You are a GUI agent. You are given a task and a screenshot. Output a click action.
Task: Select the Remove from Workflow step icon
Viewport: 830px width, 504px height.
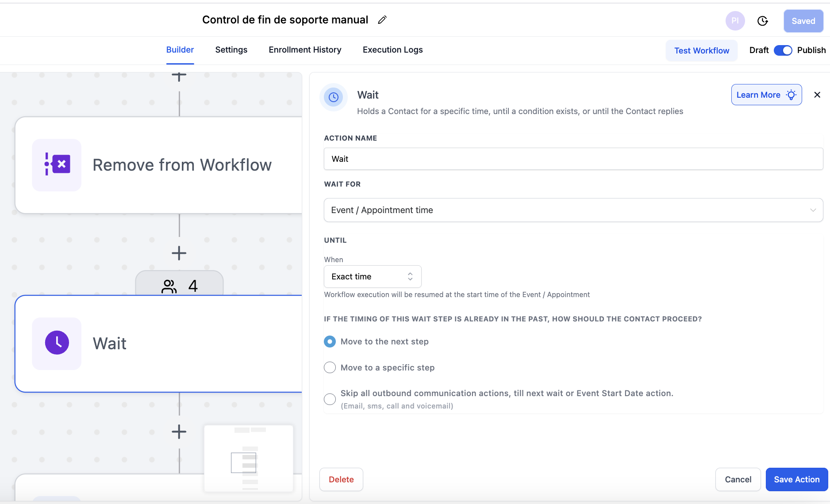(x=57, y=165)
